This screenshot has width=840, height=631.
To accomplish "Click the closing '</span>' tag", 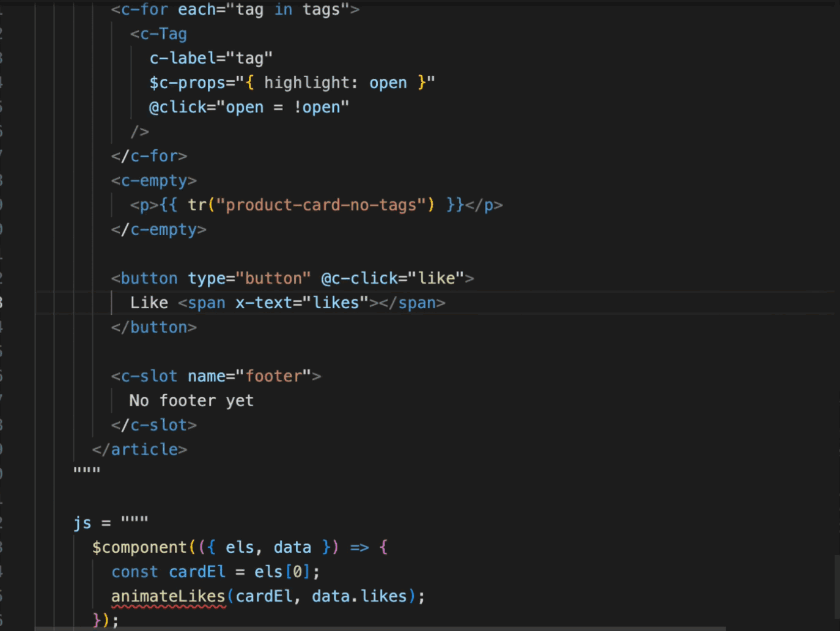I will pos(412,303).
